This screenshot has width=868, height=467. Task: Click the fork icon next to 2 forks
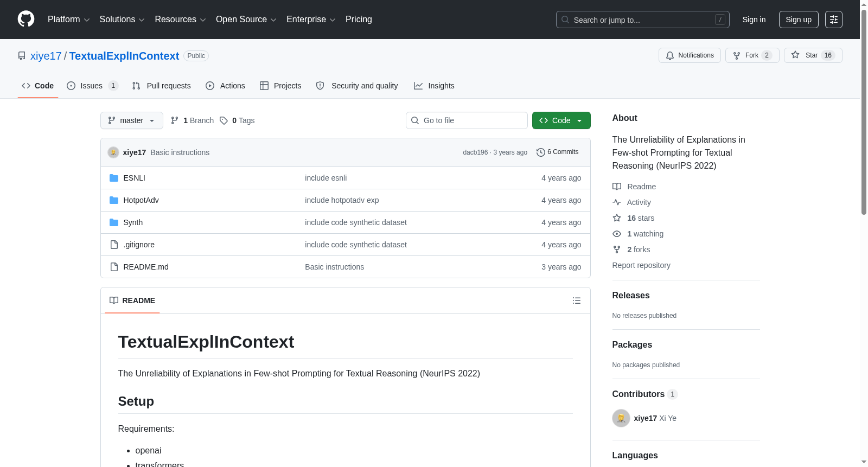(x=617, y=250)
